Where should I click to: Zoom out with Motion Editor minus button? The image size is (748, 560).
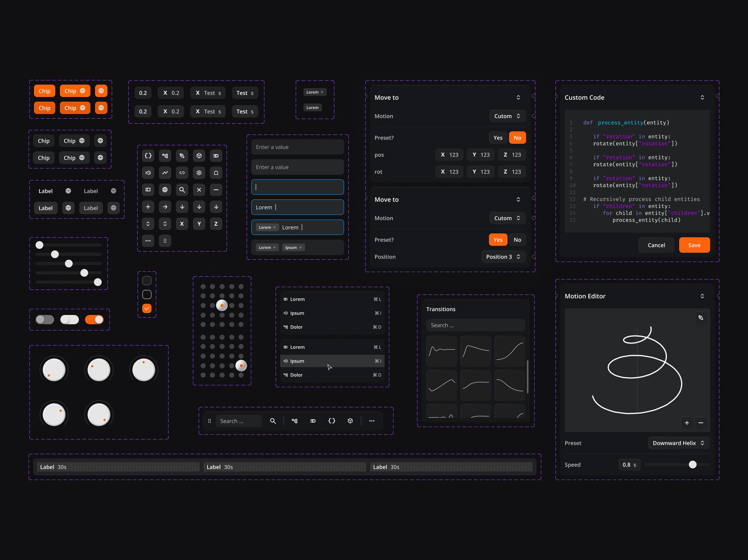click(x=701, y=423)
